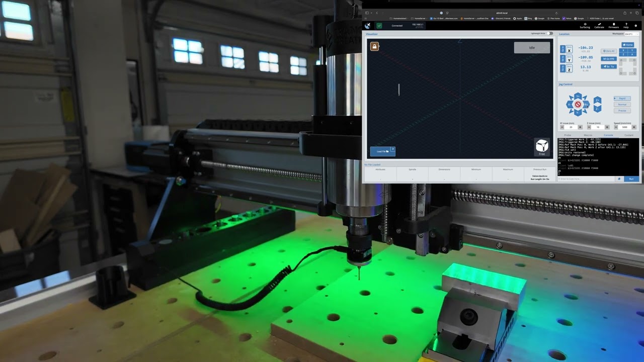Open the Plex Home bookmark
The height and width of the screenshot is (362, 644).
tap(553, 18)
